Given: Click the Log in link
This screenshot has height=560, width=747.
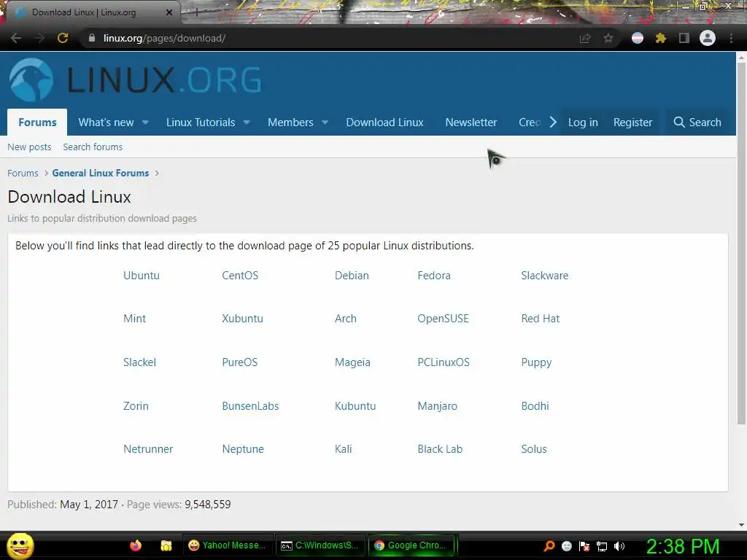Looking at the screenshot, I should [583, 122].
